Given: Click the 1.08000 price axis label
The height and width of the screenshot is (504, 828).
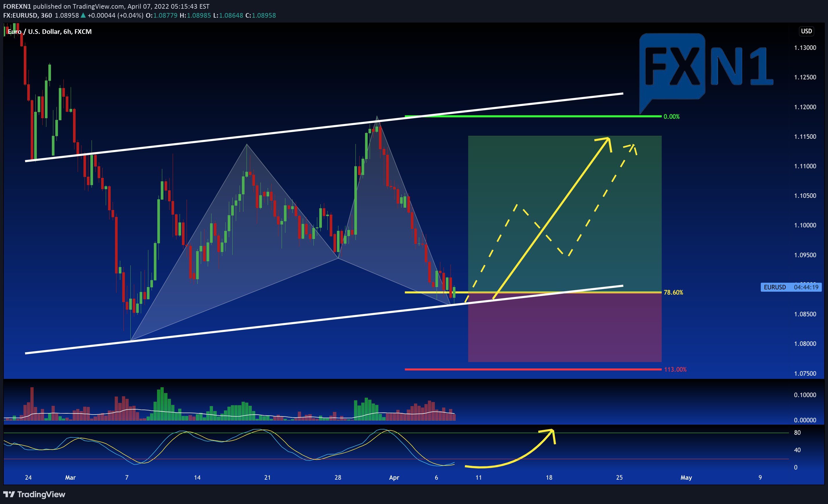Looking at the screenshot, I should [805, 344].
